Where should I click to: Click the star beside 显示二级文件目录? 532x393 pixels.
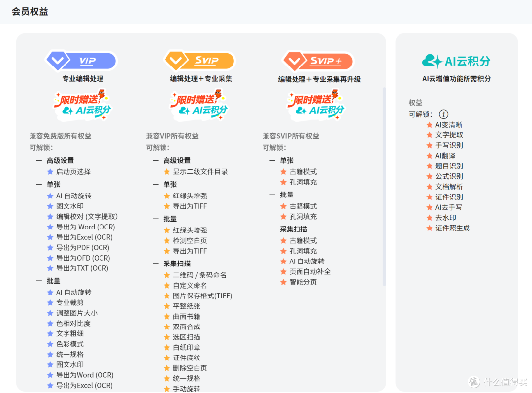(x=167, y=172)
